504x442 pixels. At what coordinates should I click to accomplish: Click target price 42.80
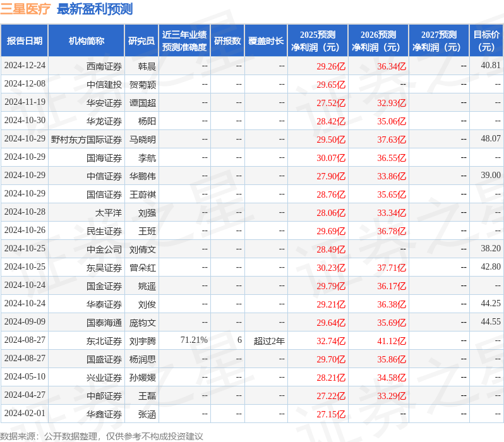pos(491,267)
